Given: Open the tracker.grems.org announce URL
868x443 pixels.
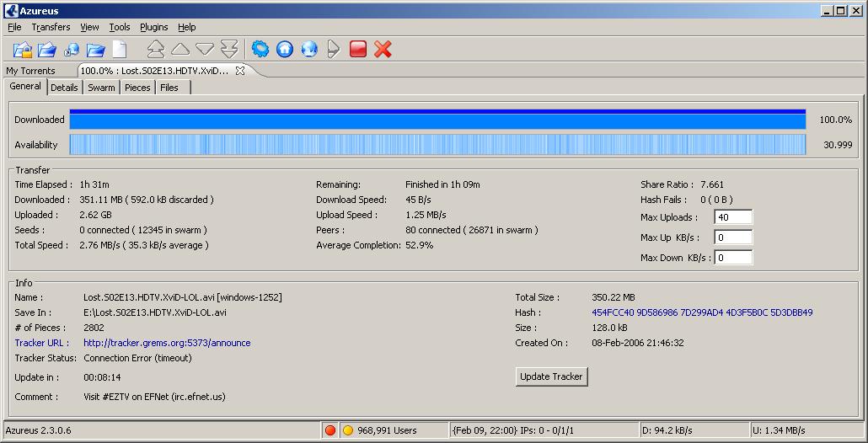Looking at the screenshot, I should [x=167, y=343].
